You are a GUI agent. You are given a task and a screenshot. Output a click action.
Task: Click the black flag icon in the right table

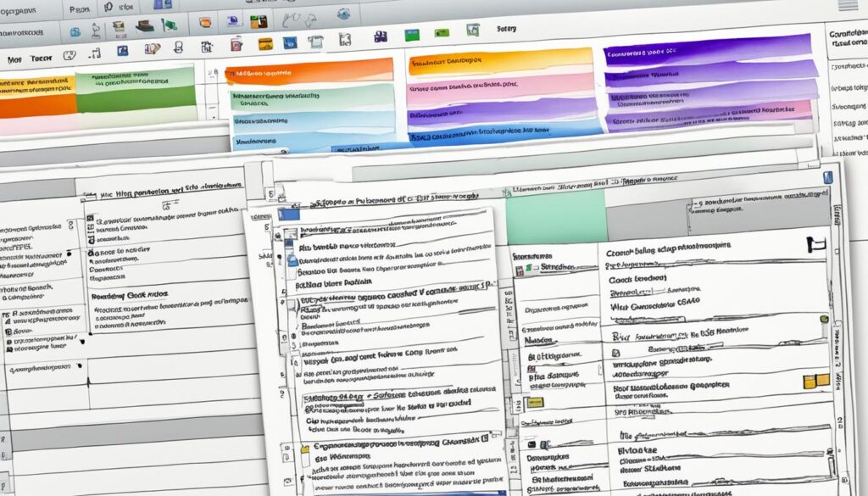816,244
